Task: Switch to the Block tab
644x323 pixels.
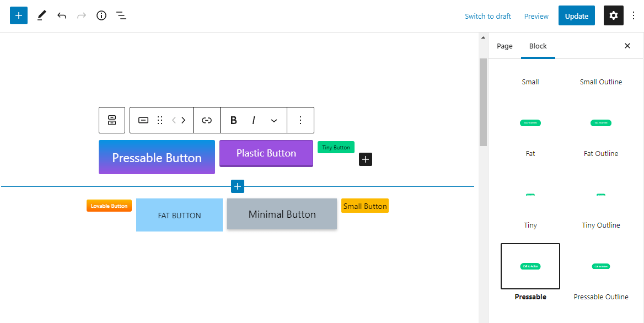Action: [538, 46]
